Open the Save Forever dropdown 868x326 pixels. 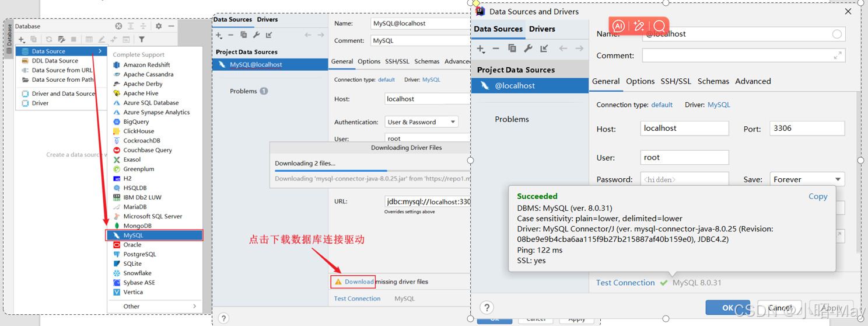(x=807, y=179)
